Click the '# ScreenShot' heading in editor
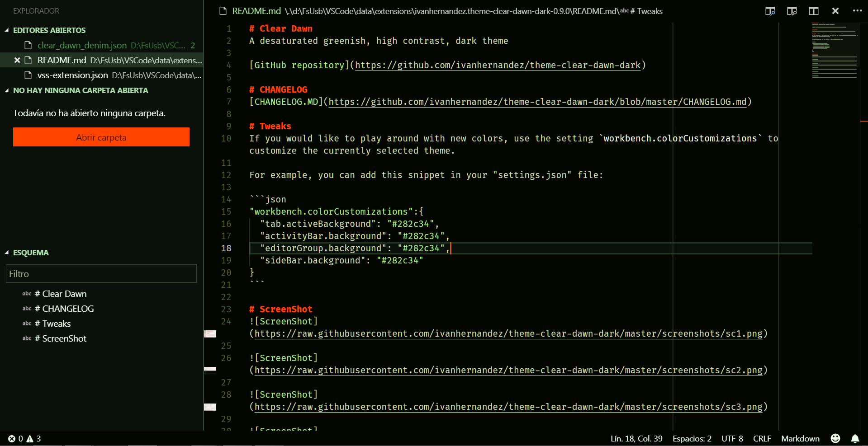Viewport: 868px width, 446px height. click(x=280, y=309)
